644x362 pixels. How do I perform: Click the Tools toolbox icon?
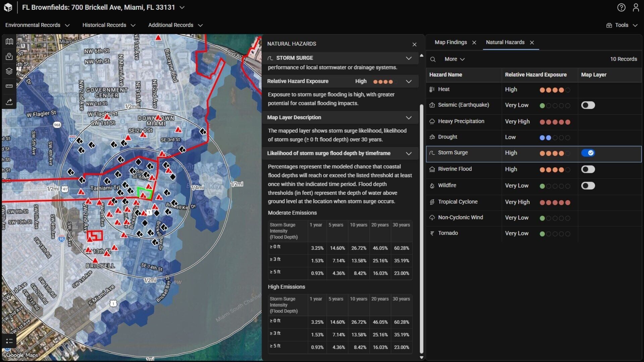609,25
